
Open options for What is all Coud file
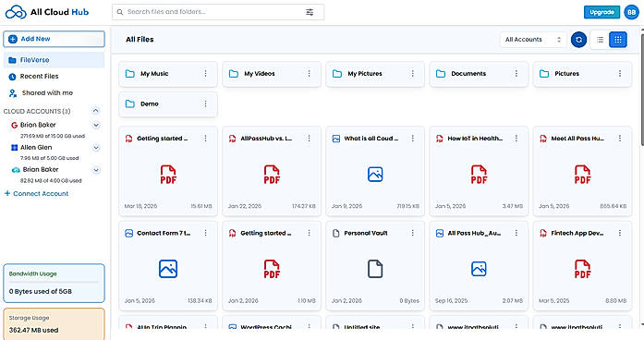pyautogui.click(x=412, y=139)
